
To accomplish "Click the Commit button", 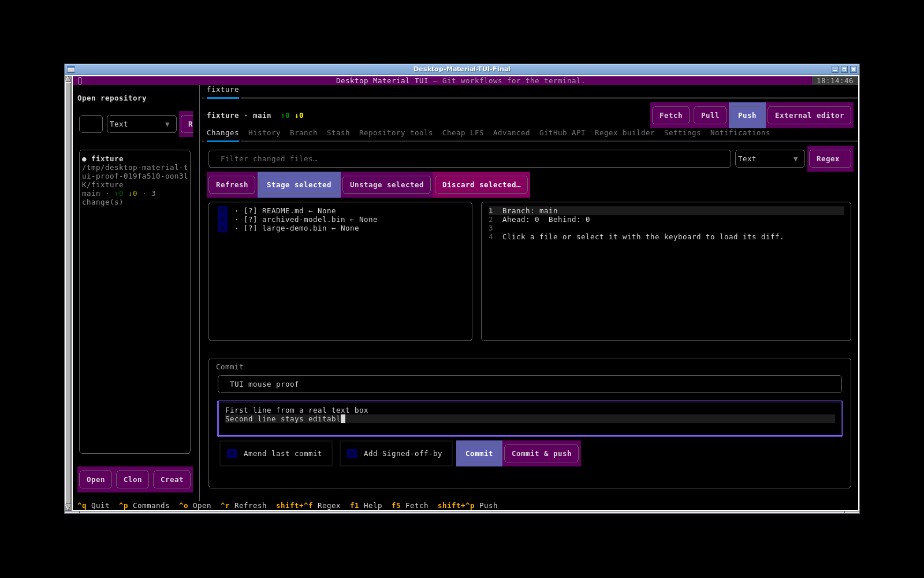I will click(x=479, y=454).
